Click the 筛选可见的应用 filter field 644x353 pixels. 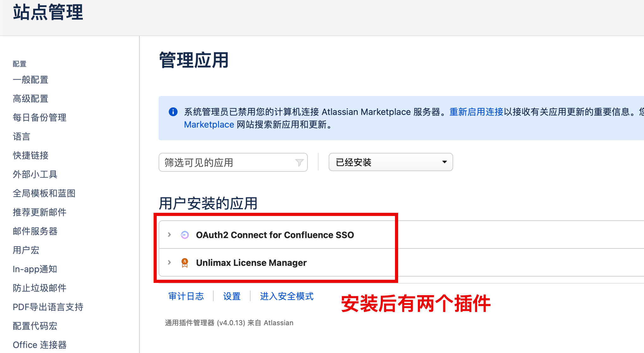point(228,163)
